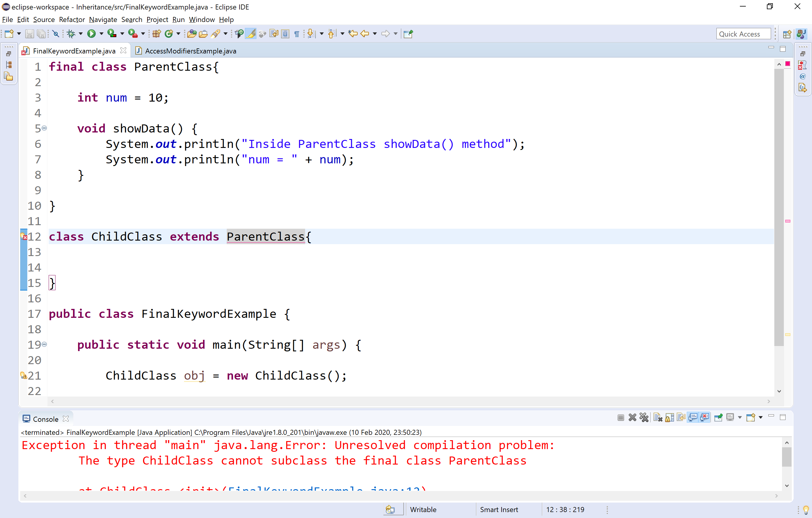
Task: Remove all terminated launches from Console
Action: pyautogui.click(x=644, y=417)
